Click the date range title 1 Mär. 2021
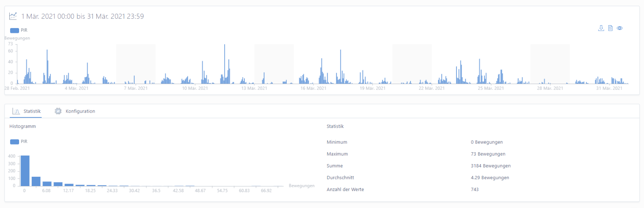The height and width of the screenshot is (208, 644). (x=82, y=16)
